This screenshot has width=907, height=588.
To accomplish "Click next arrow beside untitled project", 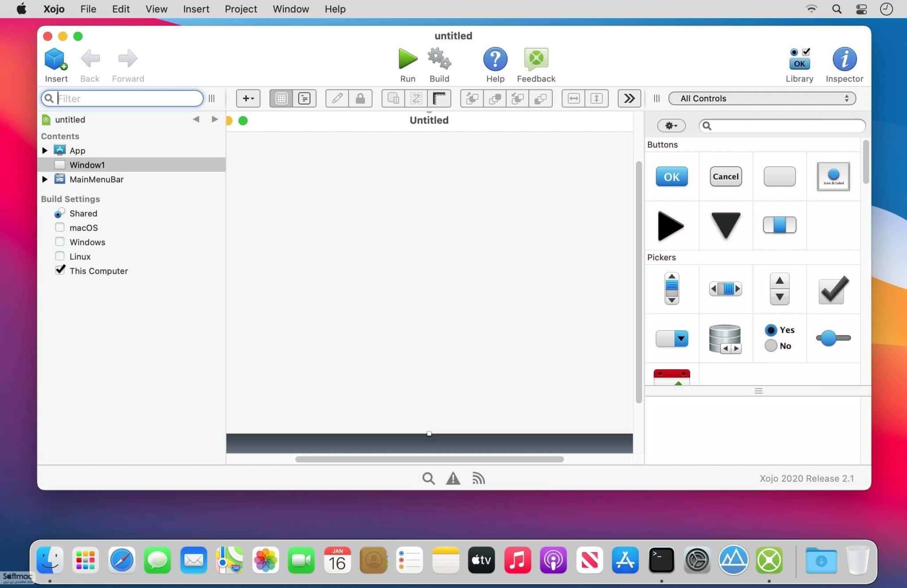I will click(x=215, y=119).
